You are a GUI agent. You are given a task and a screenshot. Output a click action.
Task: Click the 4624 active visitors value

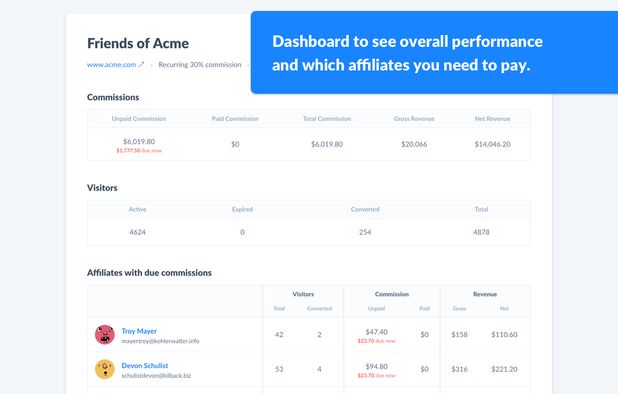click(138, 232)
